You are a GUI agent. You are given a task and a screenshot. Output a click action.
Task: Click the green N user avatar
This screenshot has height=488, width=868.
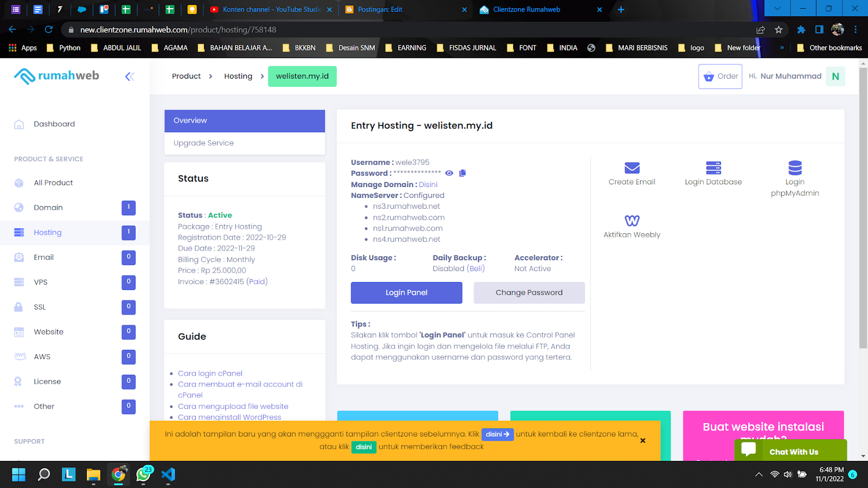[835, 76]
